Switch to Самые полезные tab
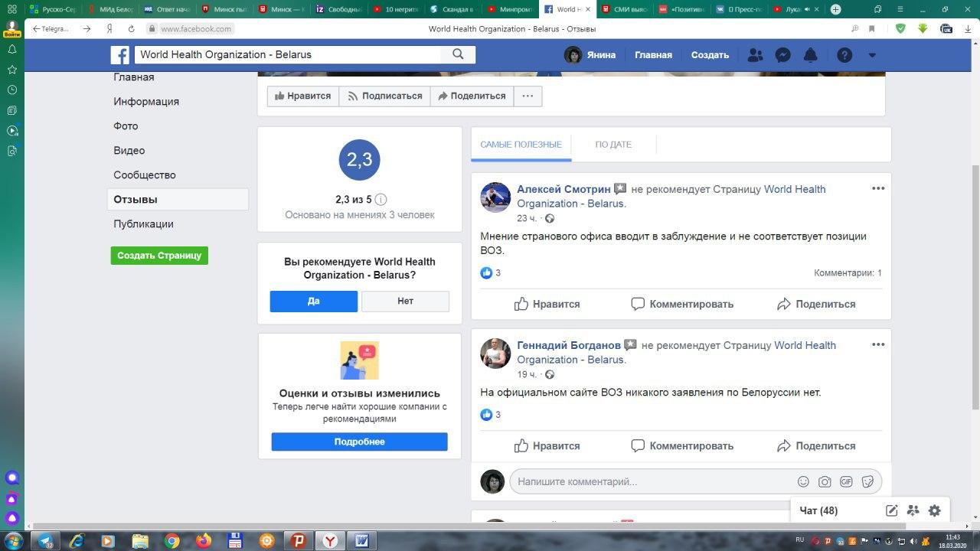This screenshot has height=551, width=980. click(x=521, y=144)
